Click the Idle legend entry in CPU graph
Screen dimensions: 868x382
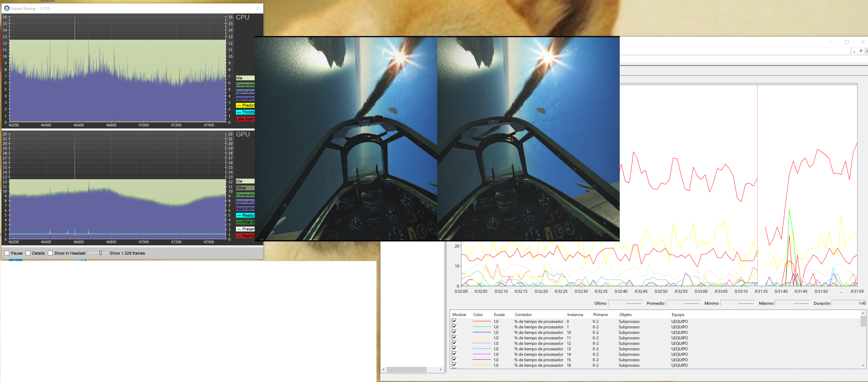(x=245, y=78)
